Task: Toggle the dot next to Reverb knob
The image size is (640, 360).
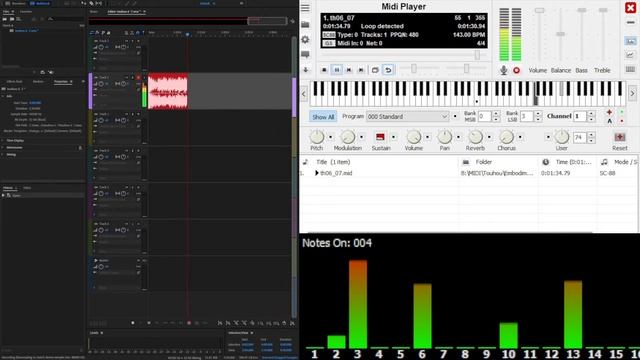Action: point(489,137)
